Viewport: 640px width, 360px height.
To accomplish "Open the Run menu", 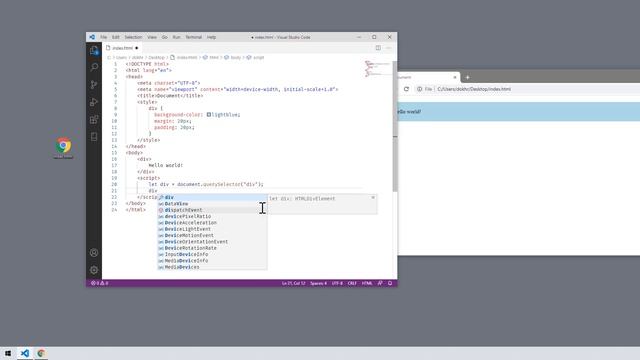I will [x=176, y=37].
